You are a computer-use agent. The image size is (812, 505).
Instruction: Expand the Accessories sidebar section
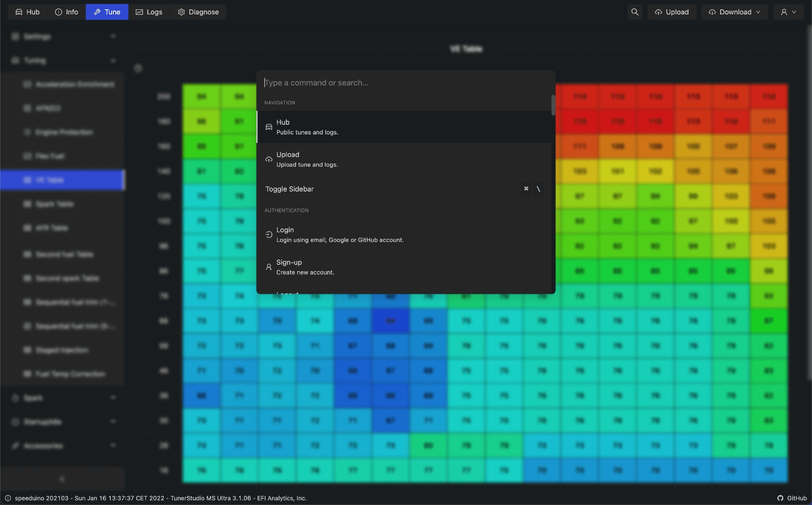63,445
